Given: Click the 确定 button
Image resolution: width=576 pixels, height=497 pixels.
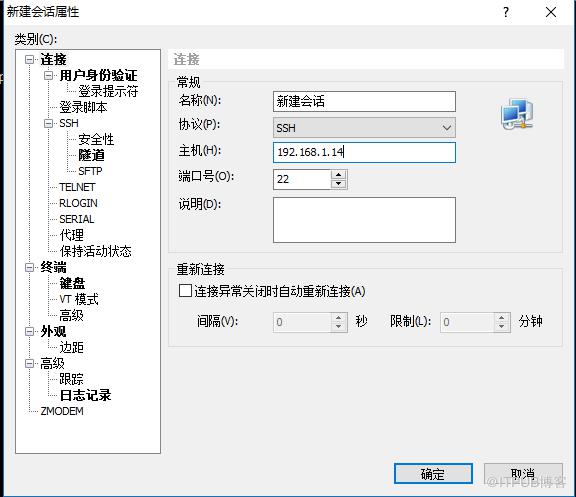Looking at the screenshot, I should pos(433,474).
